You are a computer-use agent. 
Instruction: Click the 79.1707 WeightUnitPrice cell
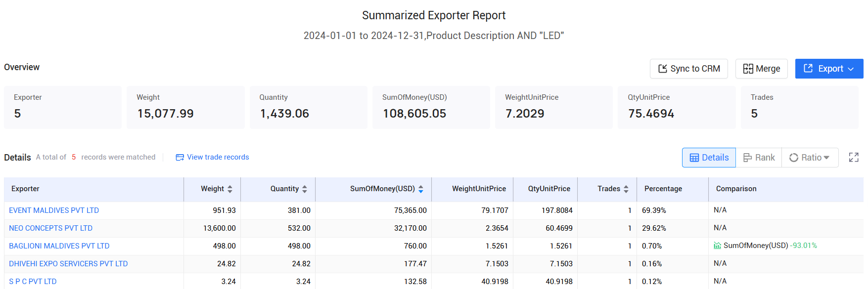point(472,210)
